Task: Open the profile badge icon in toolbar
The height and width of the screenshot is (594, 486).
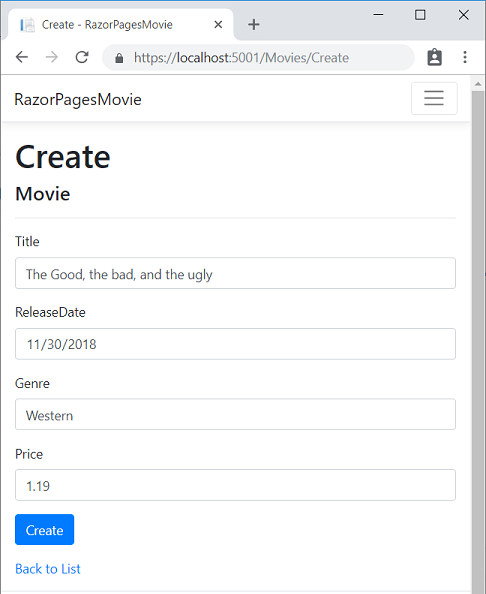Action: [x=434, y=57]
